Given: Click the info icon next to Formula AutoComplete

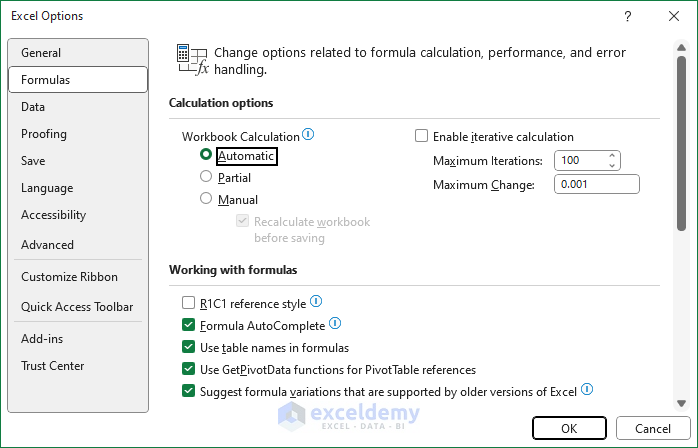Looking at the screenshot, I should 335,324.
